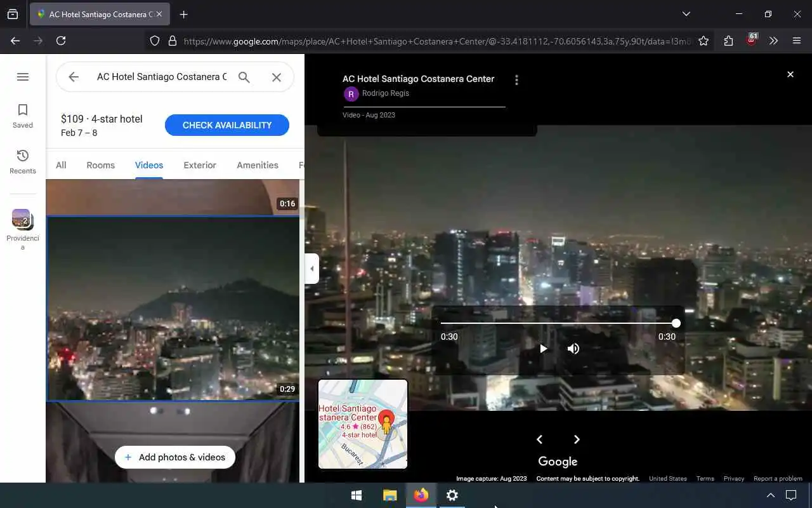Open the notification center
Image resolution: width=812 pixels, height=508 pixels.
[791, 495]
